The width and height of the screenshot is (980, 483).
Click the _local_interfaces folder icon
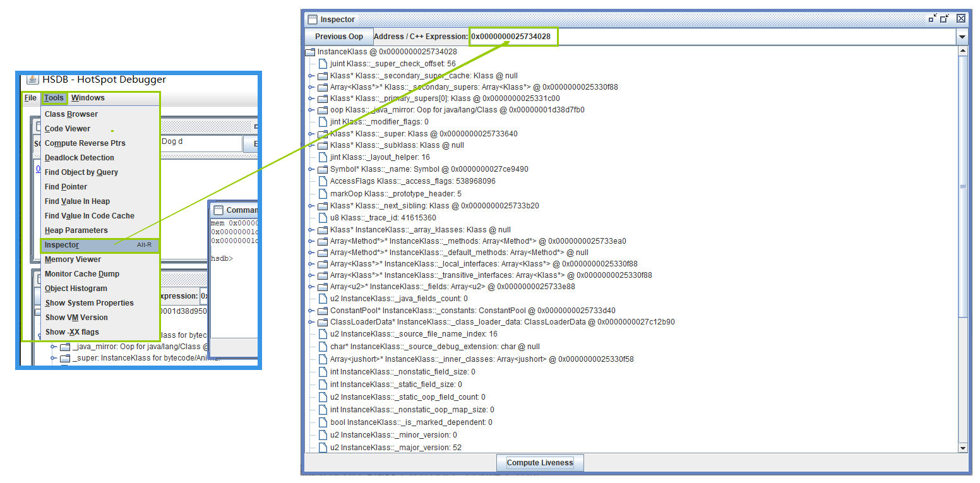pyautogui.click(x=323, y=264)
